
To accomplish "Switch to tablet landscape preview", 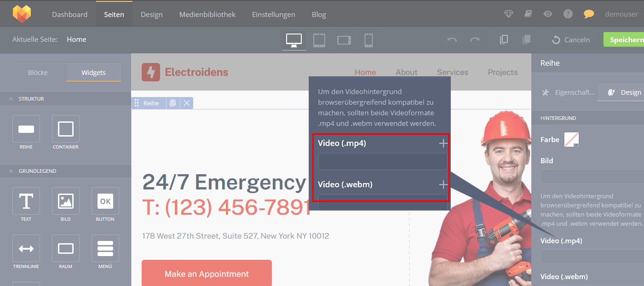I will point(344,40).
